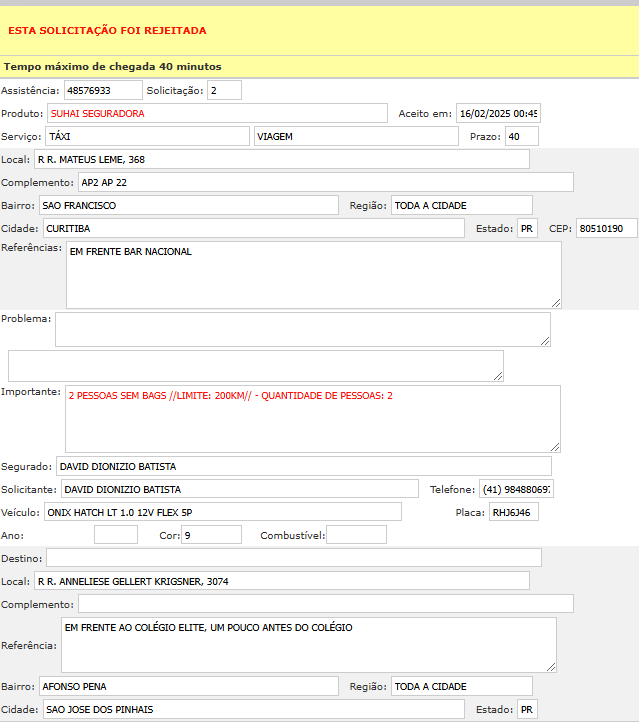Click the Serviço field containing TÁXI
The image size is (639, 728).
click(x=146, y=136)
